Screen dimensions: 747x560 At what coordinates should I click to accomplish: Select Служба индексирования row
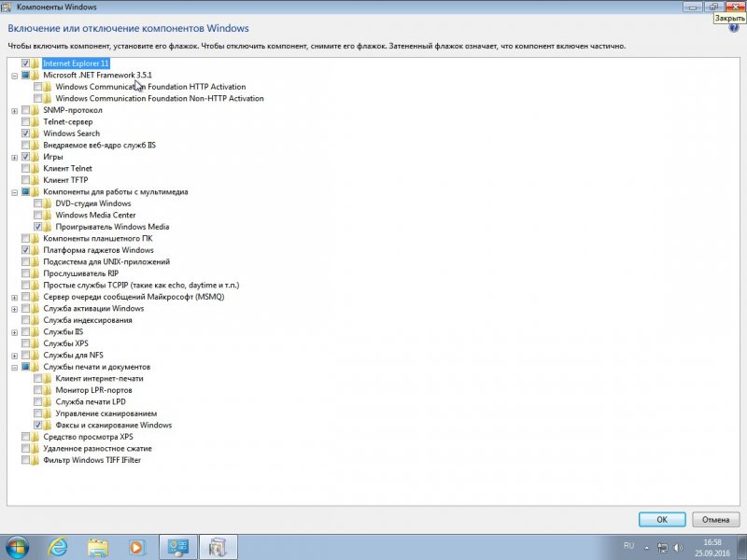click(x=88, y=320)
